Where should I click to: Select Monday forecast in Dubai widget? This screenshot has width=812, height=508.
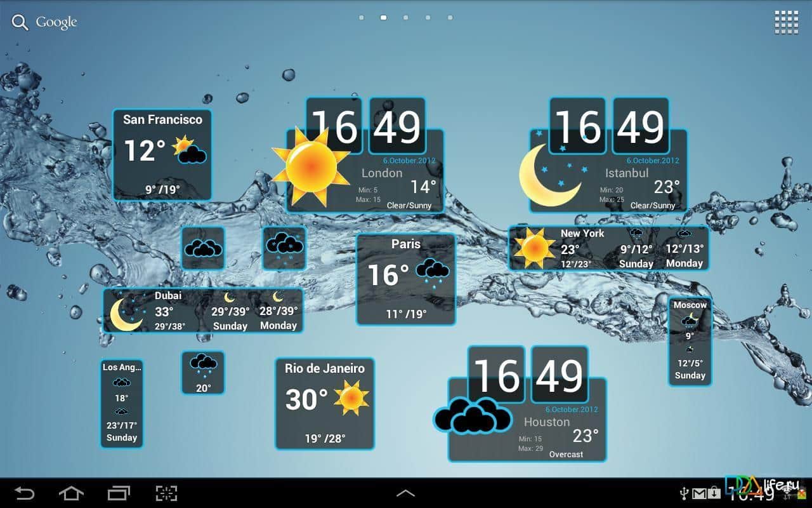coord(278,311)
